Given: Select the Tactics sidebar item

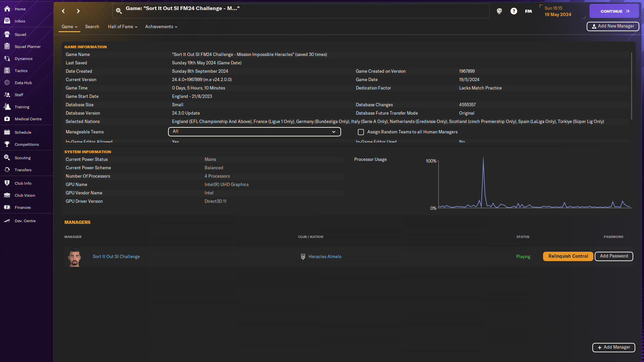Looking at the screenshot, I should 27,71.
